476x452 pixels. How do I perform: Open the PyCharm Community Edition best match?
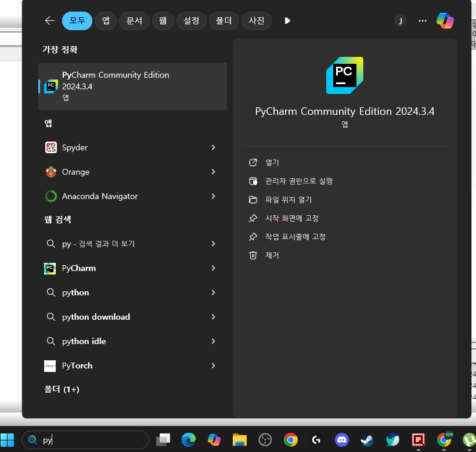coord(133,86)
